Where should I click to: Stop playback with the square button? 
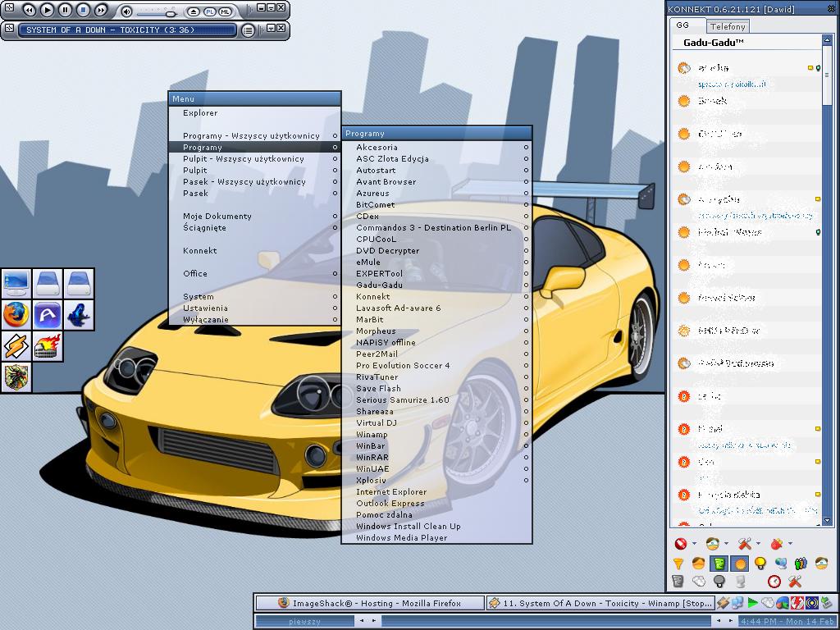pyautogui.click(x=83, y=10)
